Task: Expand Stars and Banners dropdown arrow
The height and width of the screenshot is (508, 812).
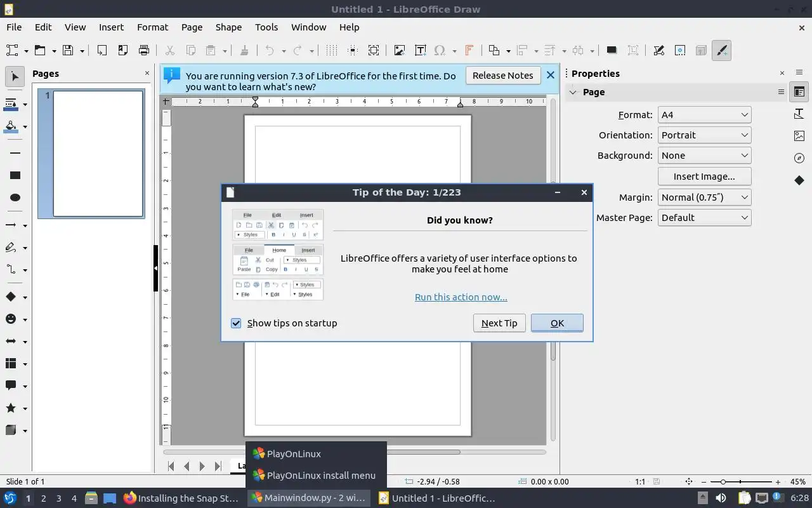Action: pos(25,408)
